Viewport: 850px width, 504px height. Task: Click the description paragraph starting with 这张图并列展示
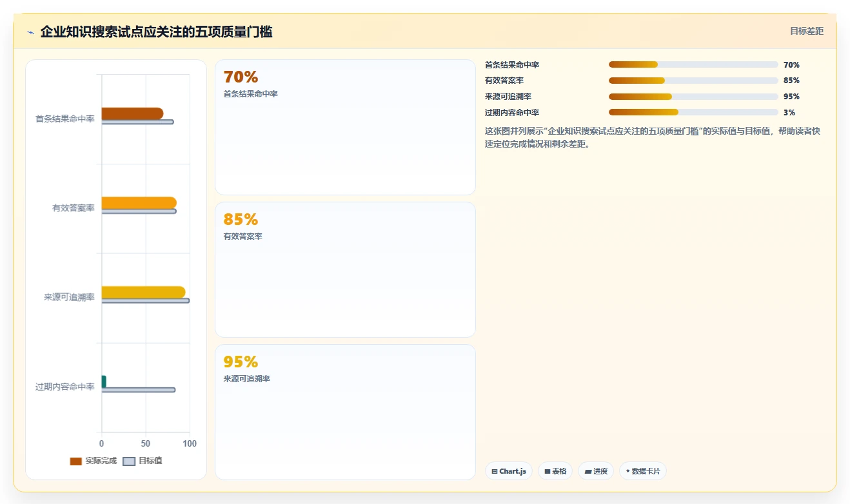point(652,137)
